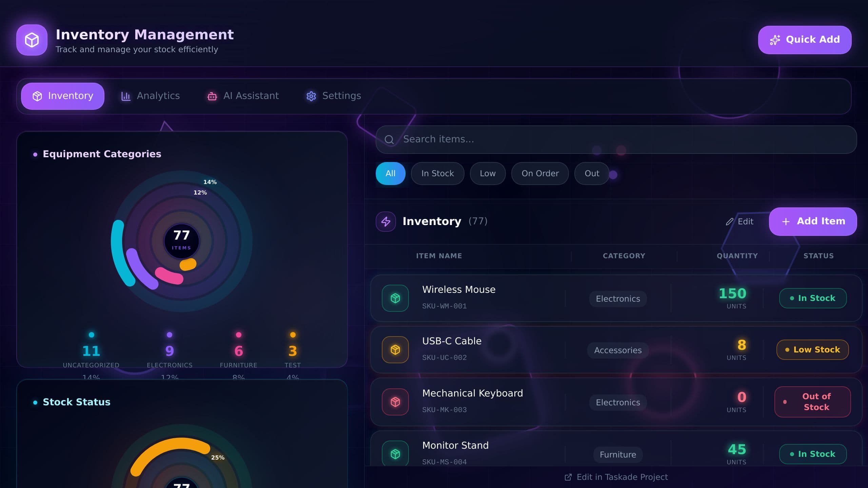
Task: Click the 8 units quantity value
Action: pyautogui.click(x=742, y=345)
